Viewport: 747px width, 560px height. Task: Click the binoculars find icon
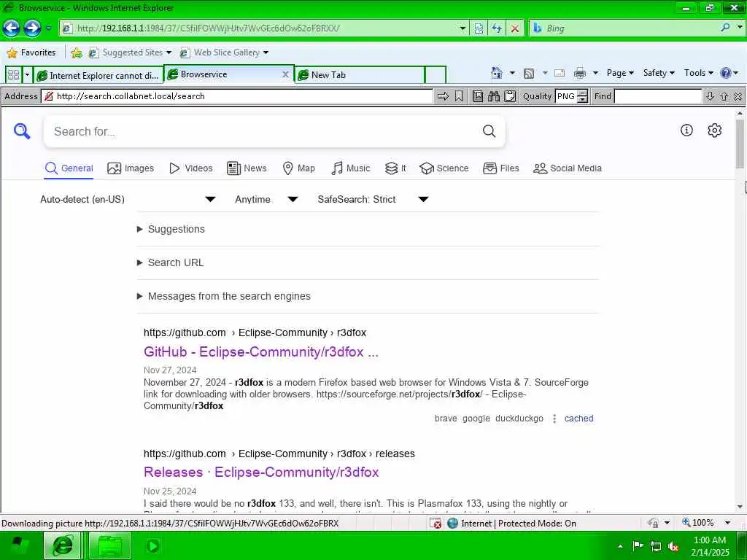(x=494, y=96)
